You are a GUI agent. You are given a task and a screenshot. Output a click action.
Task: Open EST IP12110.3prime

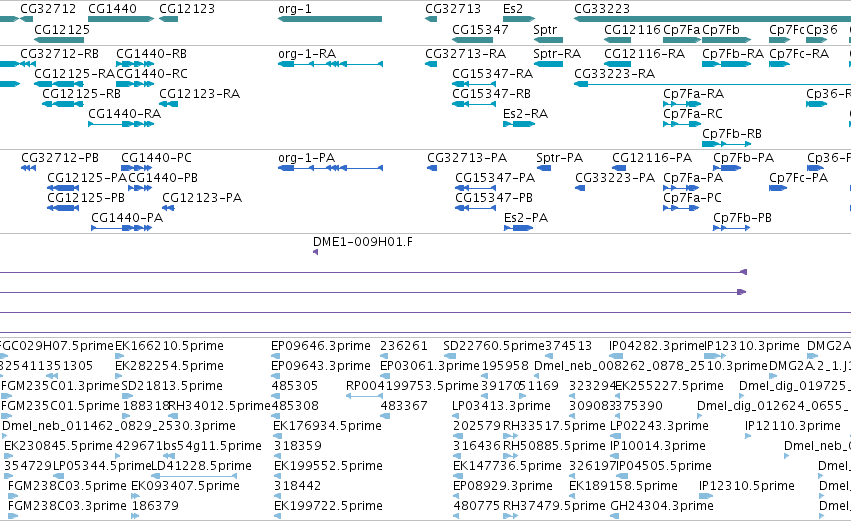(x=793, y=426)
